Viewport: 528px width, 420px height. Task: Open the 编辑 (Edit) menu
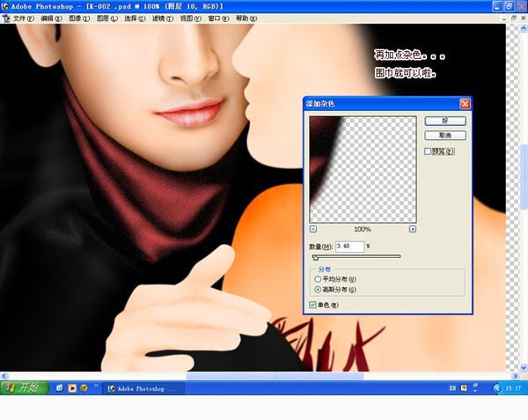coord(52,18)
